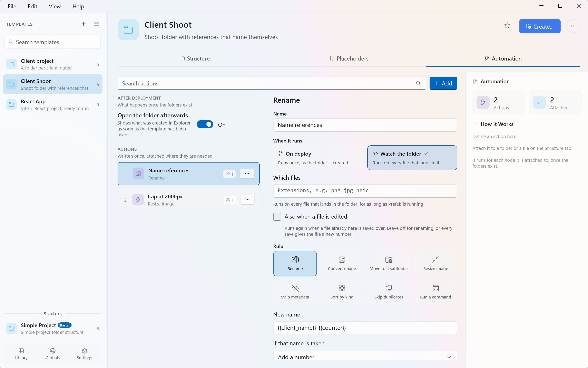
Task: Open the Library view
Action: [x=21, y=354]
